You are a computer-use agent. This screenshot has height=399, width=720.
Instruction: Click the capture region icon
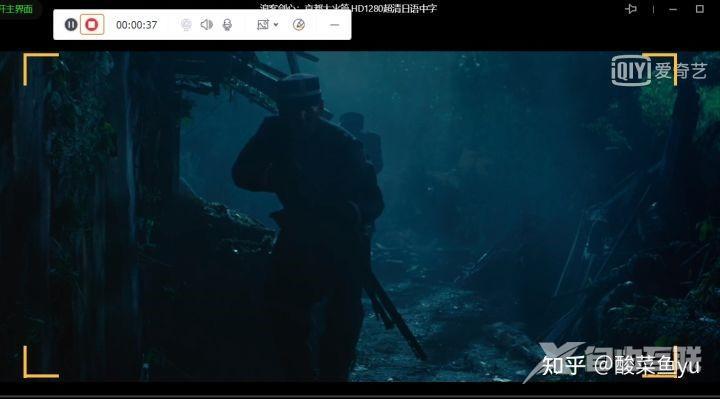[x=263, y=24]
